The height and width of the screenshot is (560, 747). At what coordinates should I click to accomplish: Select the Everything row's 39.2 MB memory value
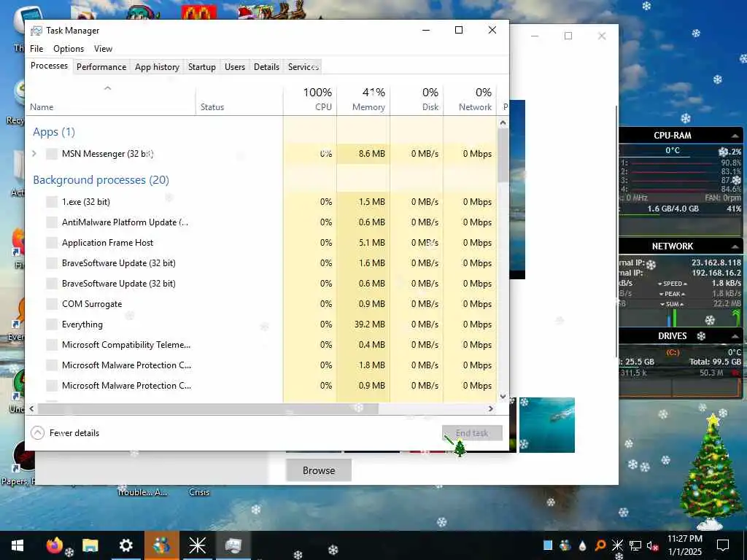pos(369,324)
